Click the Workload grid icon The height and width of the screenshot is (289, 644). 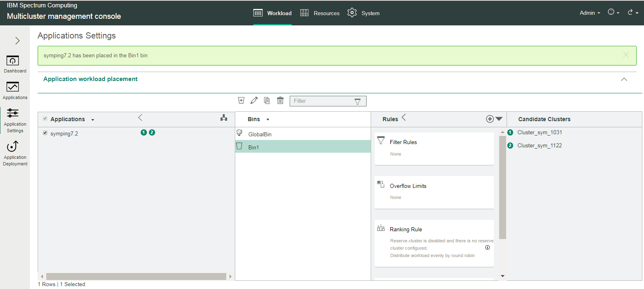258,13
